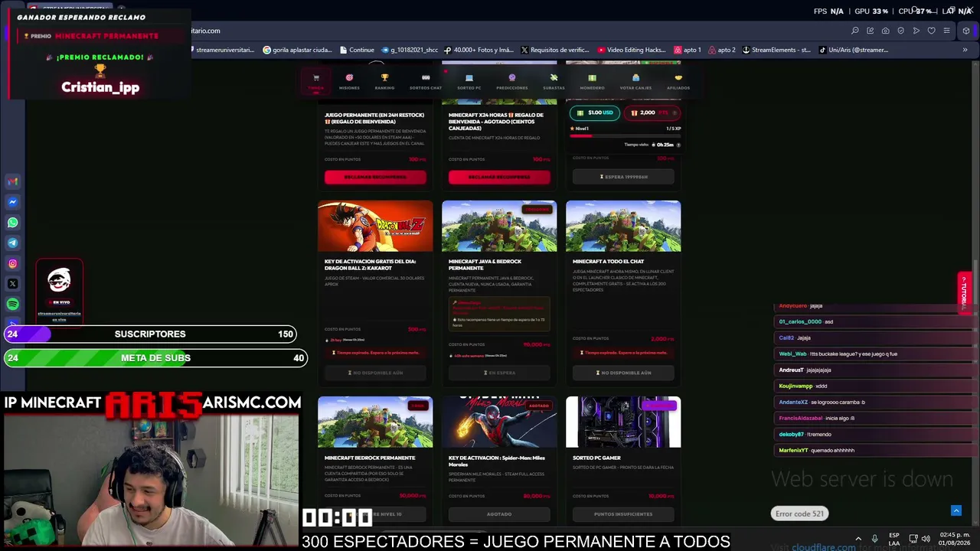
Task: Click Puntos Insuficientes under Sorteo PC Gamer
Action: pos(623,514)
